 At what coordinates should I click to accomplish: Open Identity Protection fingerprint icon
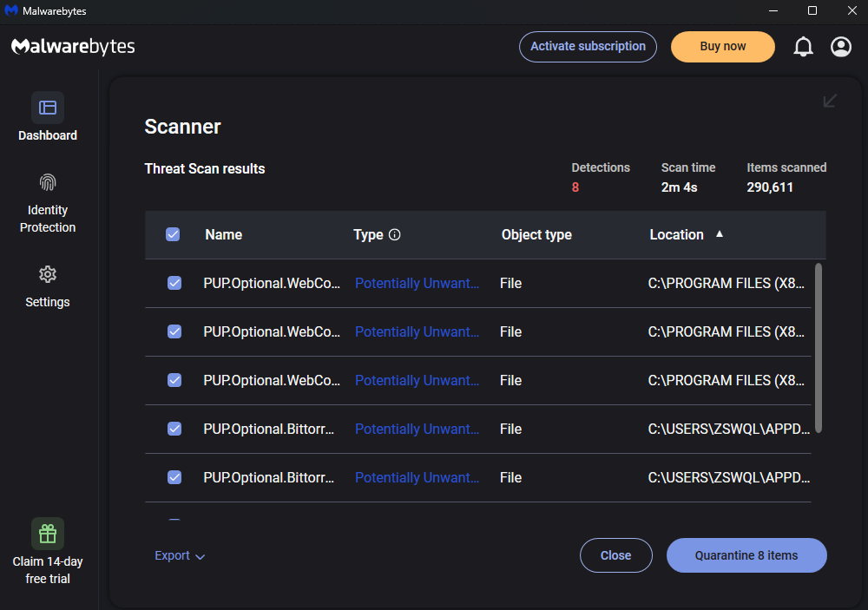pyautogui.click(x=48, y=182)
